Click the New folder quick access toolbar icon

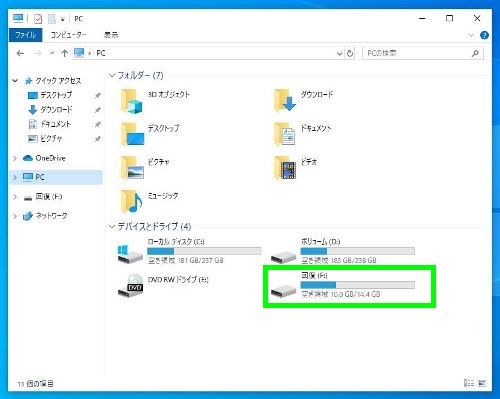pos(52,19)
